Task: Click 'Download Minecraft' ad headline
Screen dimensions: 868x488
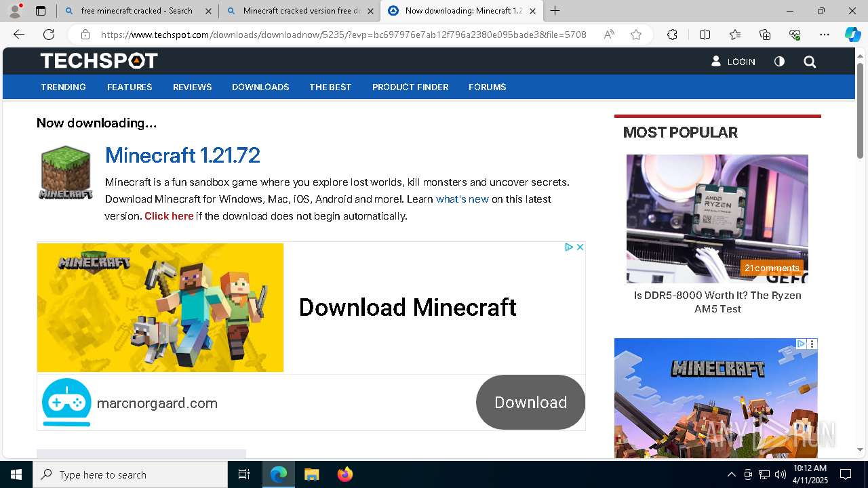Action: coord(408,307)
